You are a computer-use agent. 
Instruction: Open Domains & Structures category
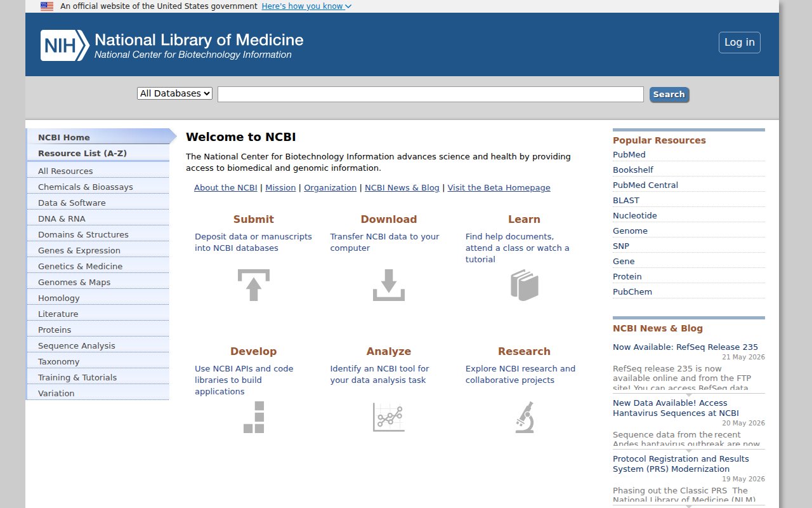point(98,234)
